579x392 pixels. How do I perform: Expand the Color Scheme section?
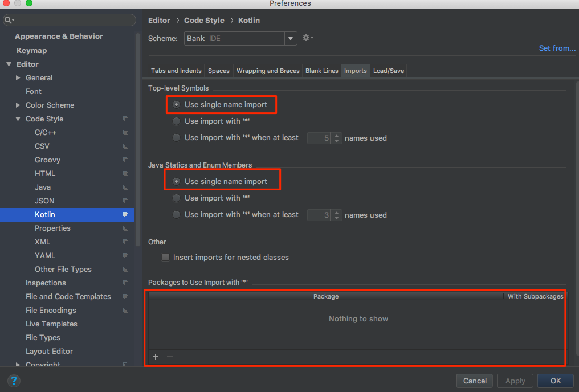(17, 105)
